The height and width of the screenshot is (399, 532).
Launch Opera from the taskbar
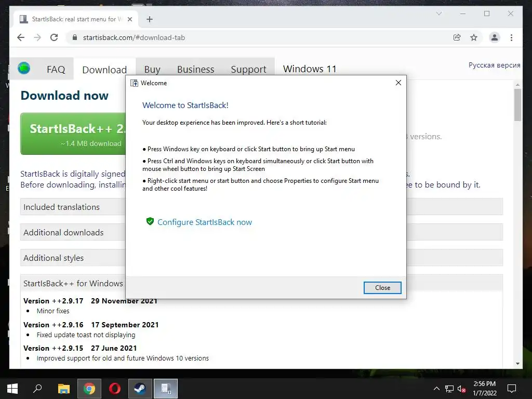(x=115, y=389)
